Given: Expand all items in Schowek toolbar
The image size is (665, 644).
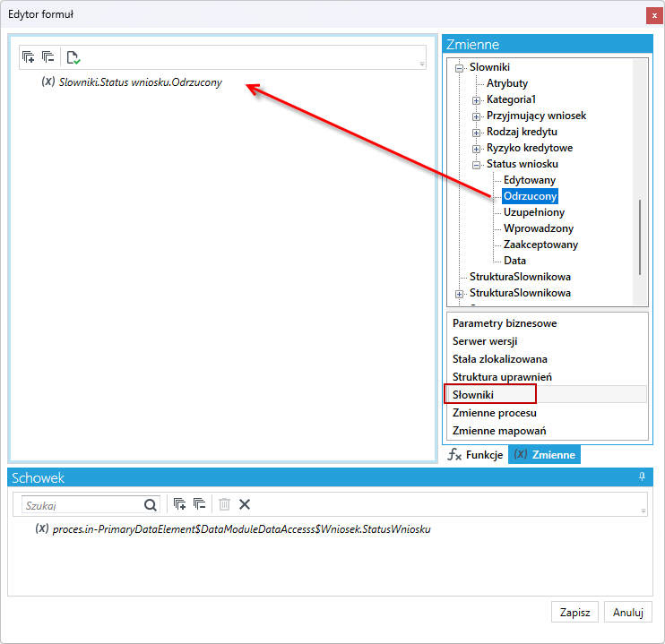Looking at the screenshot, I should 180,504.
